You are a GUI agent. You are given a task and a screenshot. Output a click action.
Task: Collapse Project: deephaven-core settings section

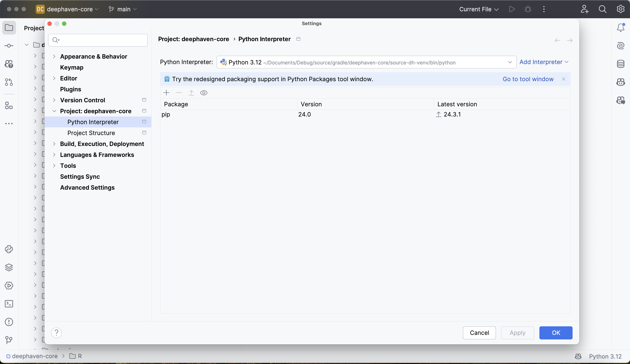[x=54, y=111]
